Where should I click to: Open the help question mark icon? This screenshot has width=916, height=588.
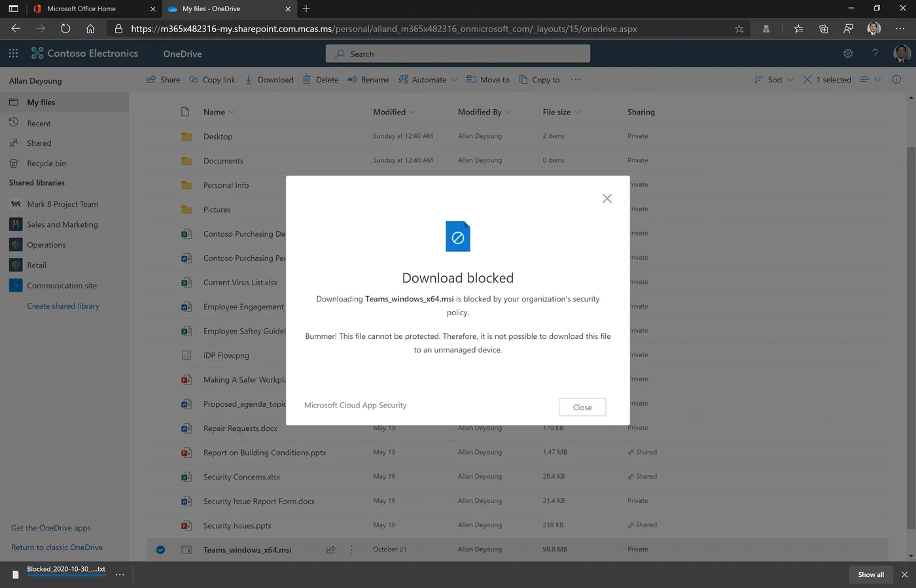click(875, 54)
